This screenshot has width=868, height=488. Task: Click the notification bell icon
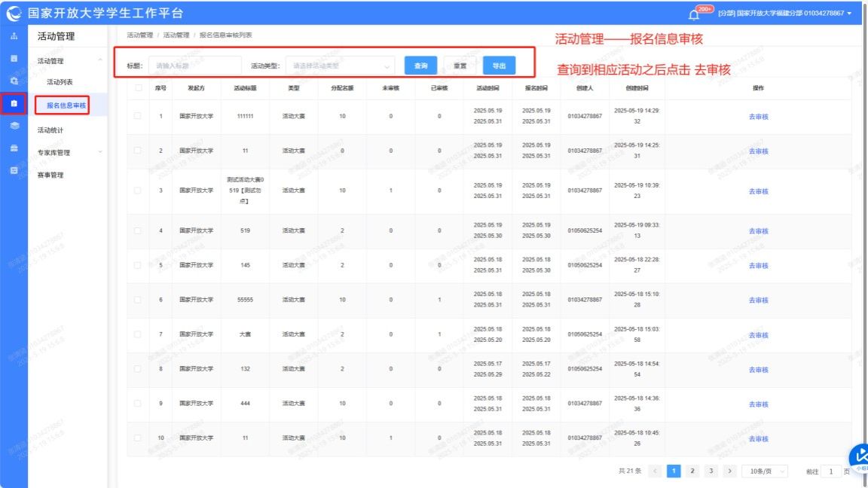tap(694, 14)
